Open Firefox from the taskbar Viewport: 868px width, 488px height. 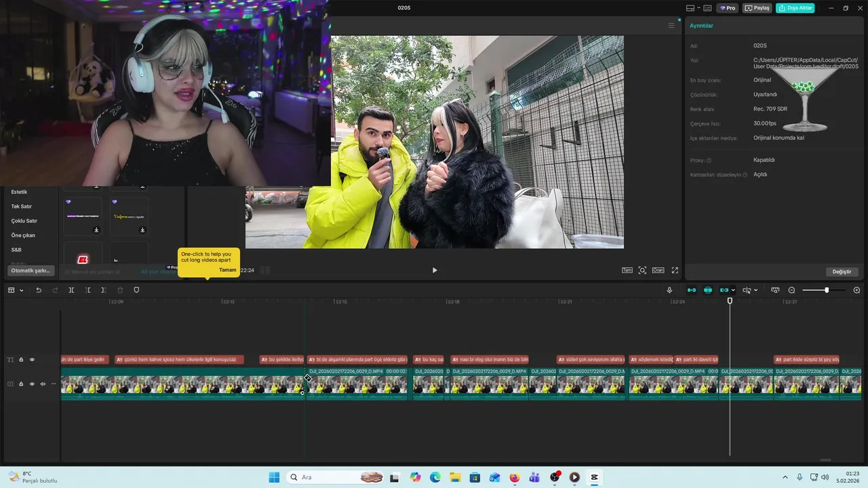[514, 477]
